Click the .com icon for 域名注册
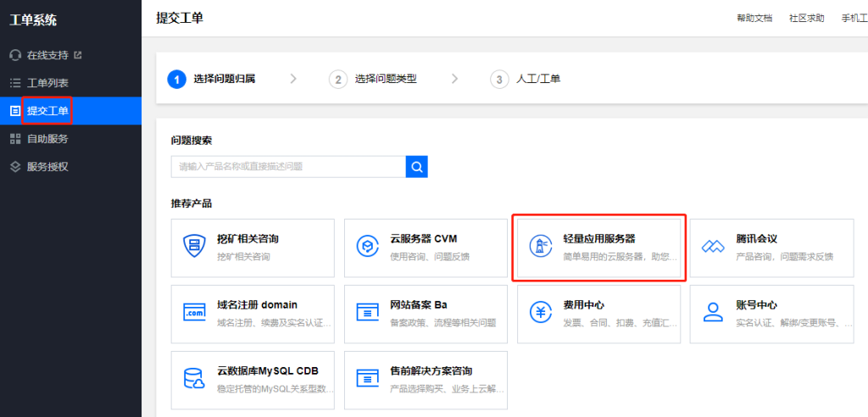Image resolution: width=868 pixels, height=417 pixels. point(194,313)
